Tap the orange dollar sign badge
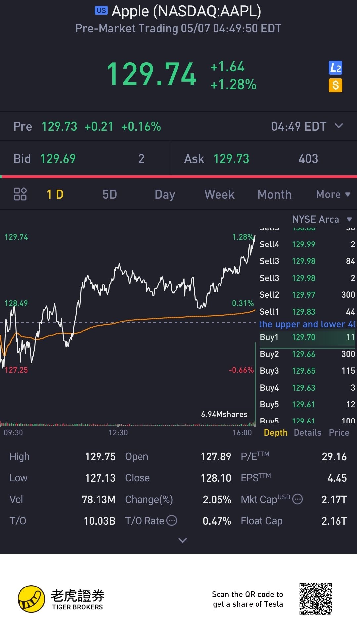Viewport: 357px width, 644px height. pyautogui.click(x=335, y=85)
